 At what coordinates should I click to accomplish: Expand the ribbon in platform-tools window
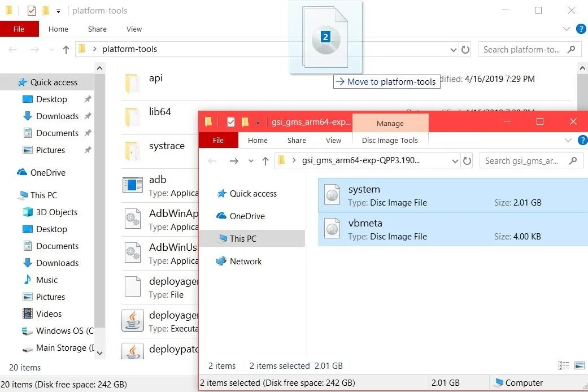point(566,29)
